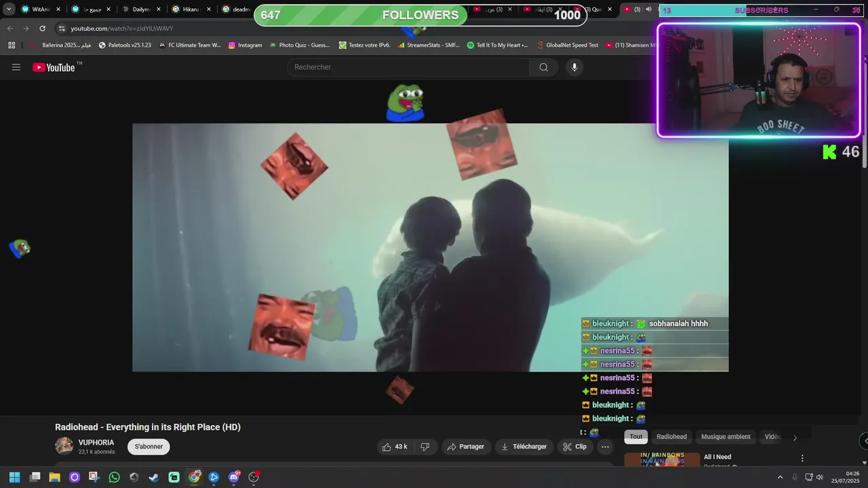Open the Testez votre IPv6 bookmark
Viewport: 868px width, 488px height.
tap(364, 45)
